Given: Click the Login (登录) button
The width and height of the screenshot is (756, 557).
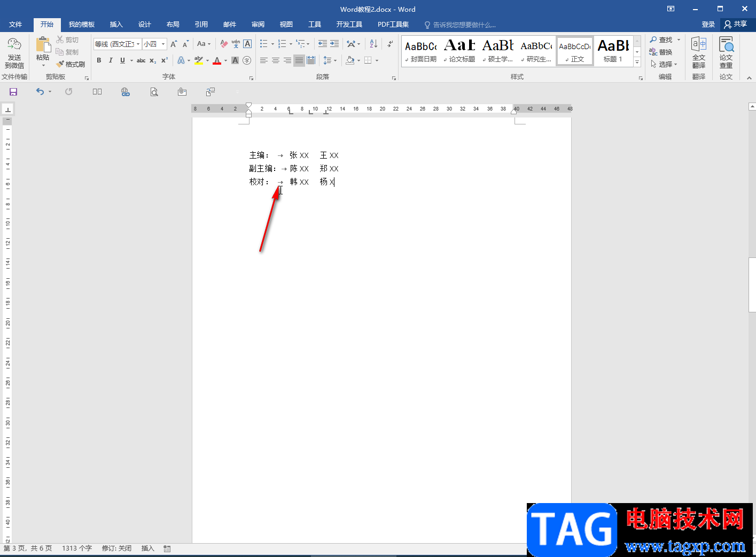Looking at the screenshot, I should point(708,25).
